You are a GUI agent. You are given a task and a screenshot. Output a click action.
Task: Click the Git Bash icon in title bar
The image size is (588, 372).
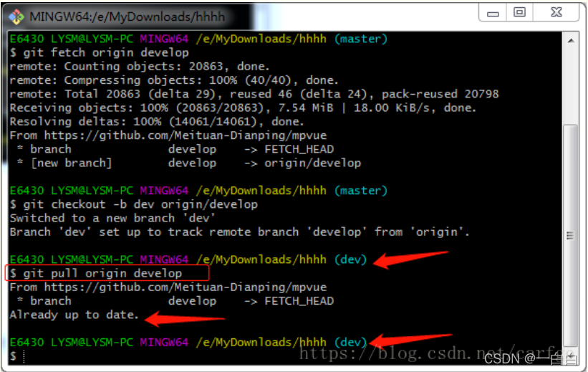pyautogui.click(x=16, y=17)
